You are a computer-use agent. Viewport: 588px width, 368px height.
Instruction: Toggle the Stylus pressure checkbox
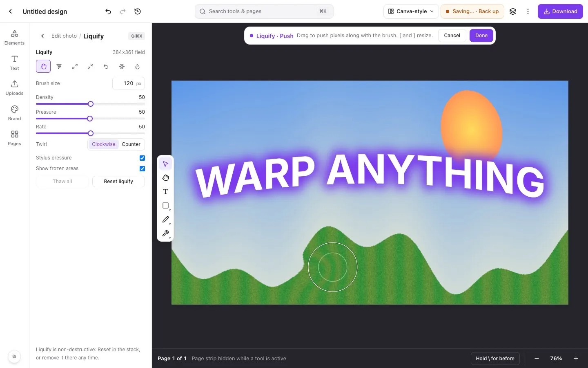[142, 158]
